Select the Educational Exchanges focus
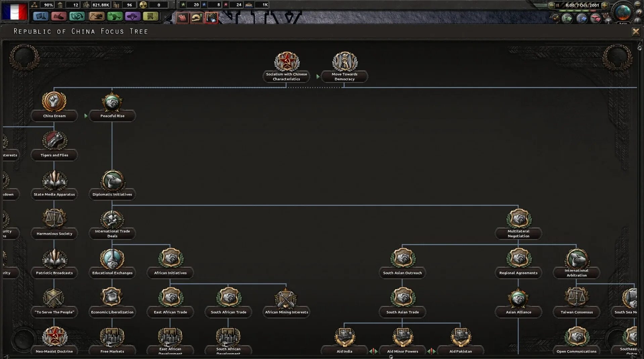This screenshot has height=359, width=644. click(112, 263)
